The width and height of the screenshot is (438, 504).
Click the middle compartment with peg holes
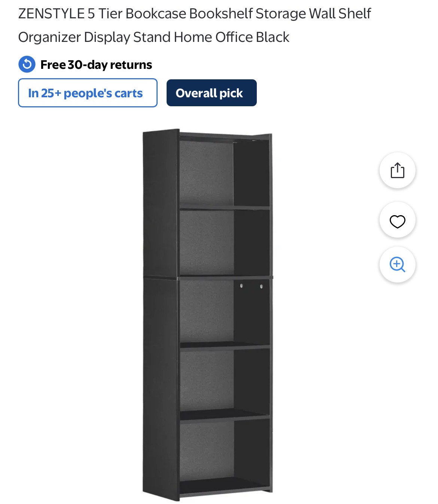pos(224,311)
